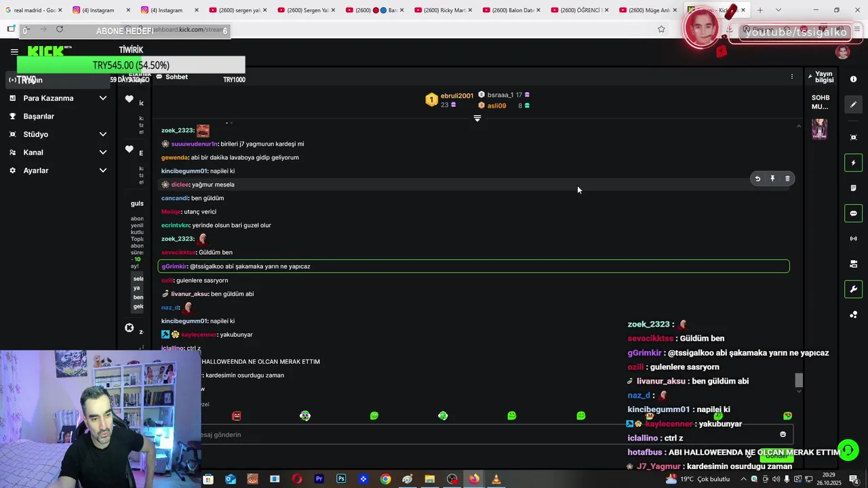This screenshot has height=488, width=868.
Task: Bookmark this page with star icon
Action: (x=661, y=29)
